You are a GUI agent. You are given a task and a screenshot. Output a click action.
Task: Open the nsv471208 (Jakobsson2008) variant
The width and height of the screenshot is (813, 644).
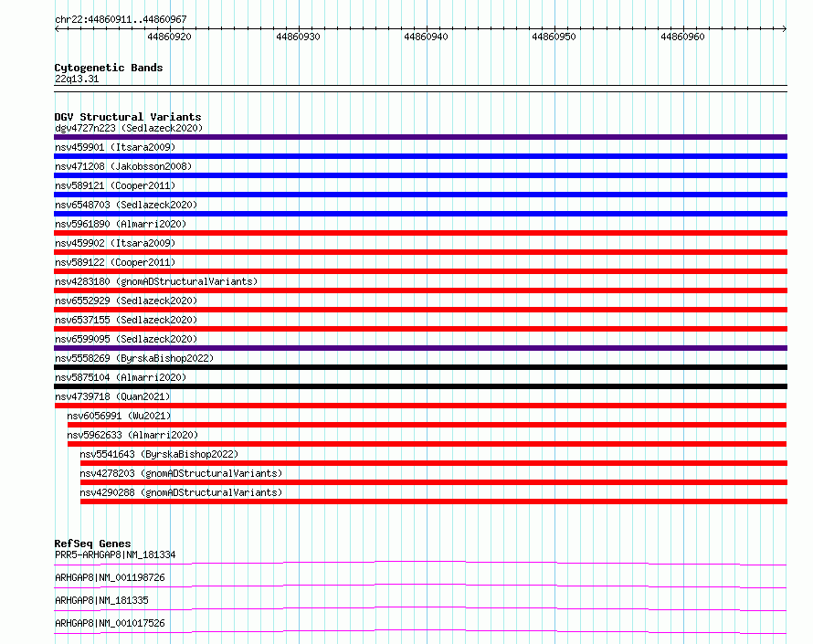coord(123,166)
